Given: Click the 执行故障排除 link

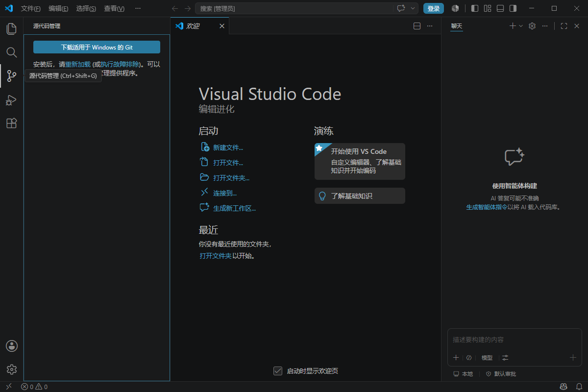Looking at the screenshot, I should pos(120,64).
